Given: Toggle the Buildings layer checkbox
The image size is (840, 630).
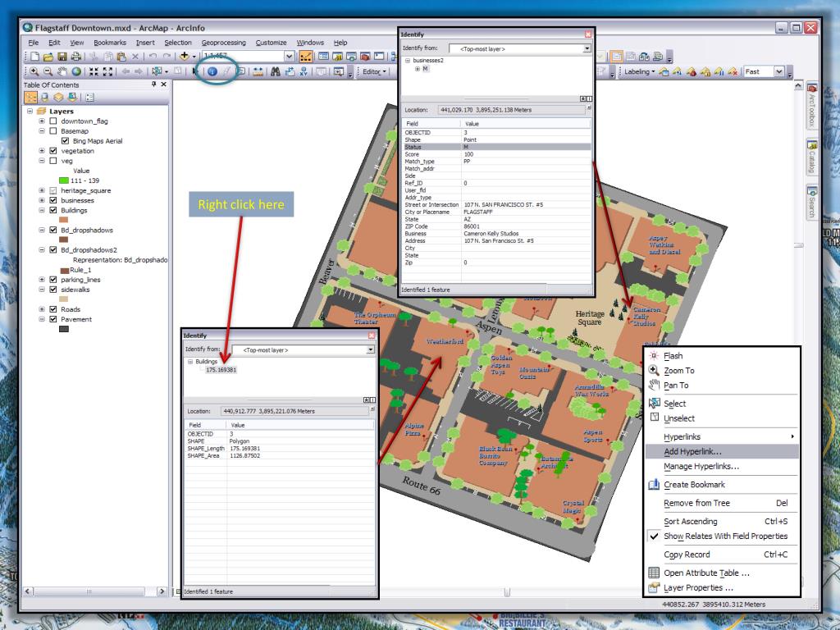Looking at the screenshot, I should (53, 210).
